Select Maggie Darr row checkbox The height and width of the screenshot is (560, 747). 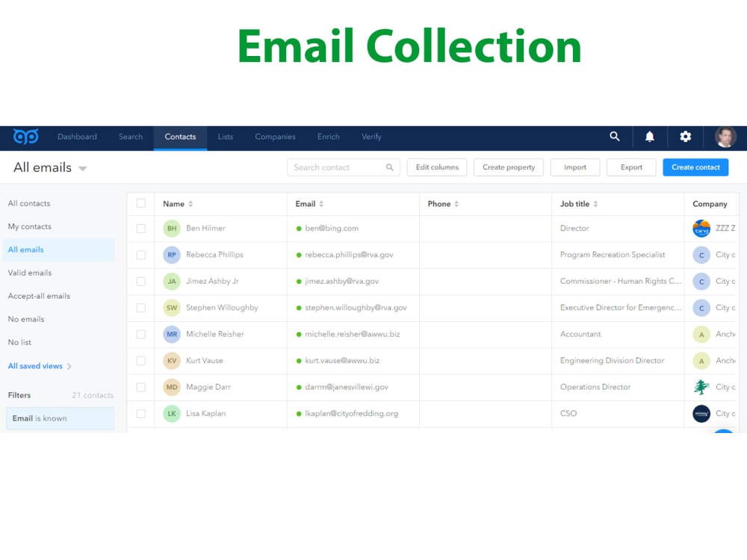(x=141, y=387)
